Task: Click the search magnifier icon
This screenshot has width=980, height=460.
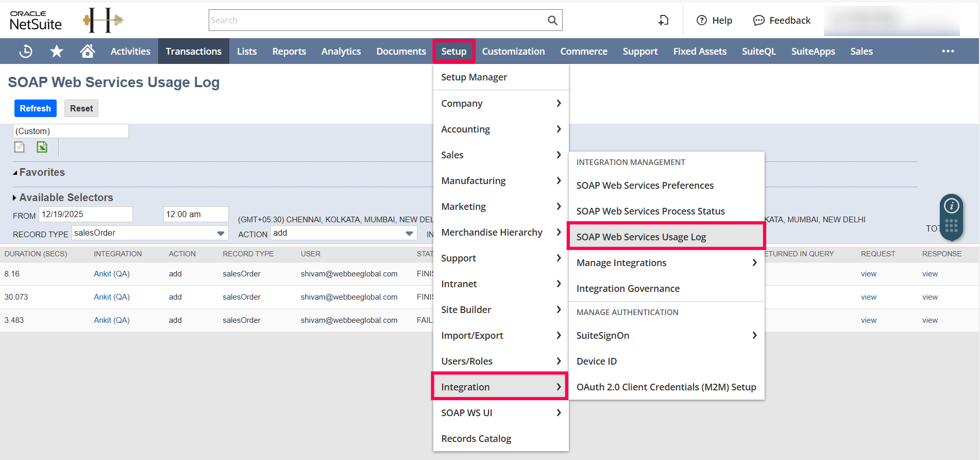Action: click(552, 20)
